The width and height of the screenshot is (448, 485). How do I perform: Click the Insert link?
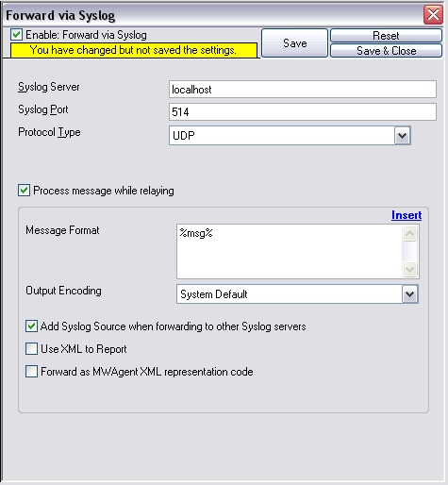(407, 215)
